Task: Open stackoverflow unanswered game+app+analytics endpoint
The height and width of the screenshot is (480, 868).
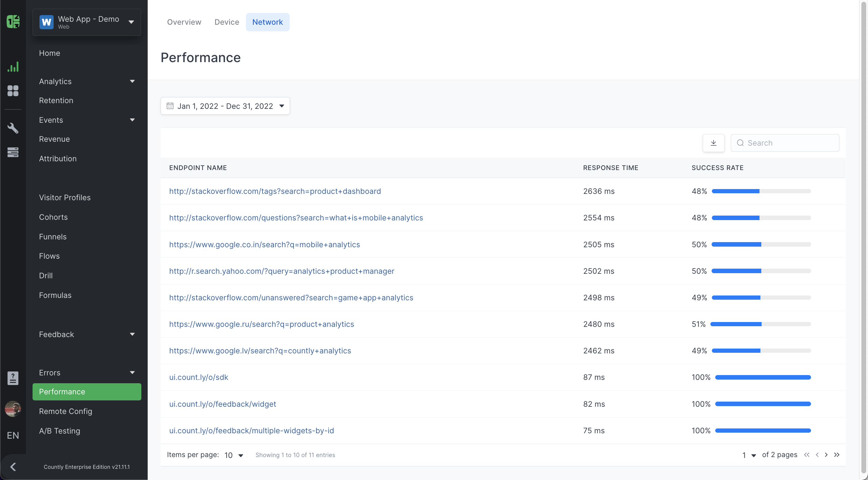Action: coord(291,298)
